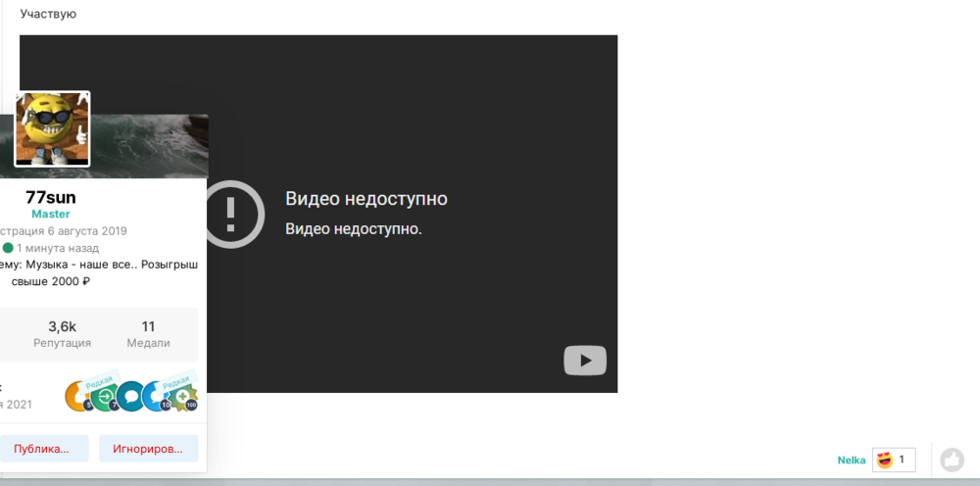Click the post text "Участвую"
980x486 pixels.
tap(48, 14)
